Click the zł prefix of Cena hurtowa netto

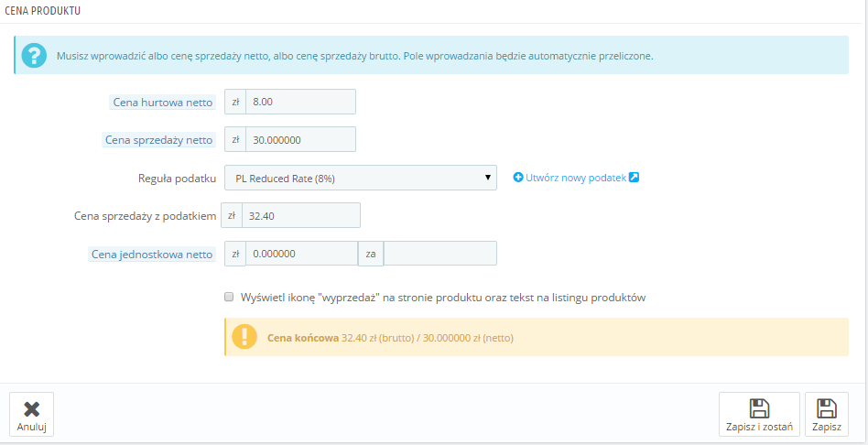[x=235, y=102]
